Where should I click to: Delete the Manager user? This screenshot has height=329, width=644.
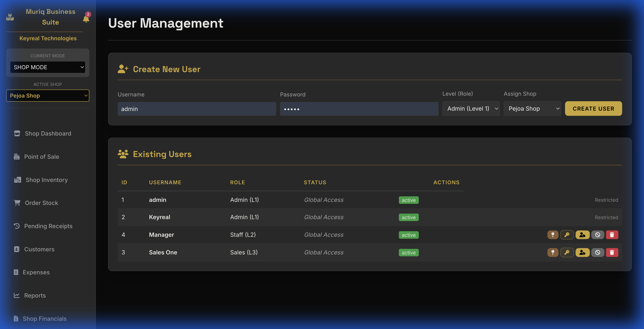[x=612, y=235]
